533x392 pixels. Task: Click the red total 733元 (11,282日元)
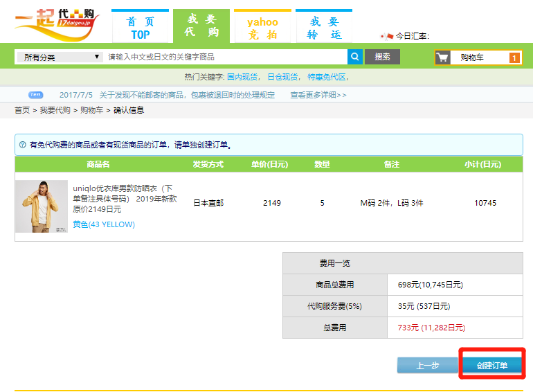pos(431,328)
